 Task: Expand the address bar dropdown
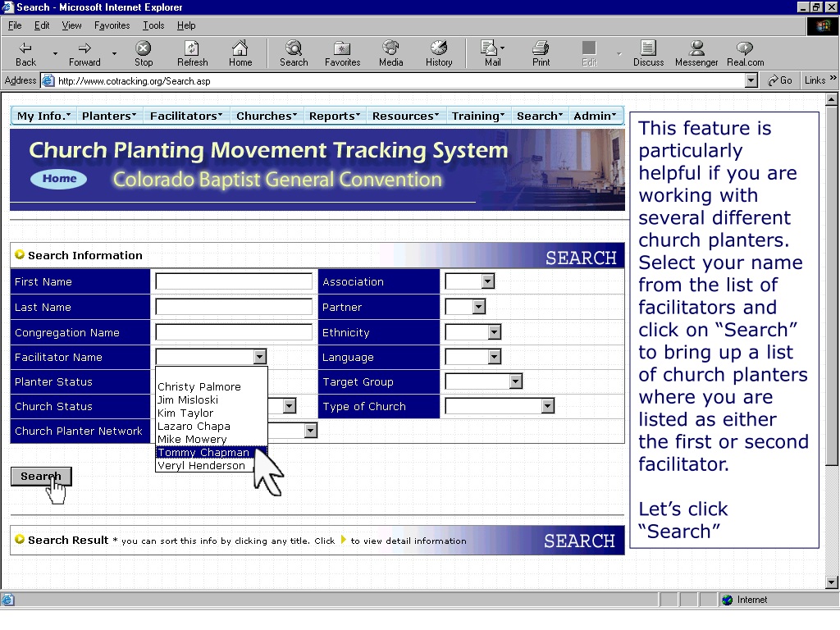tap(751, 81)
